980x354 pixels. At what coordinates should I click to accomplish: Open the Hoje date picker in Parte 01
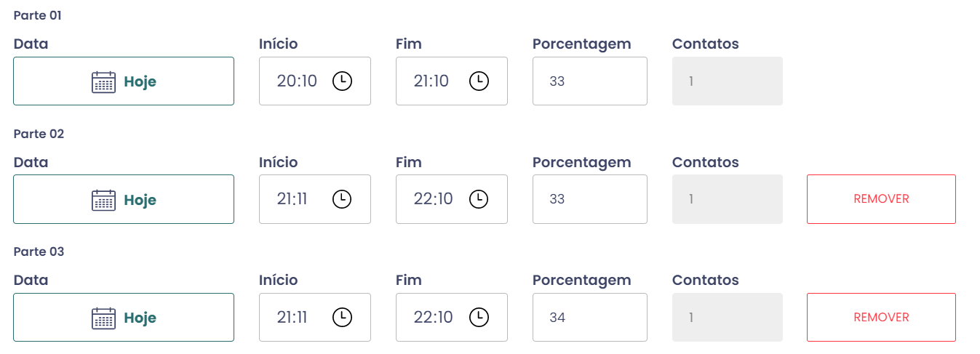pyautogui.click(x=140, y=81)
